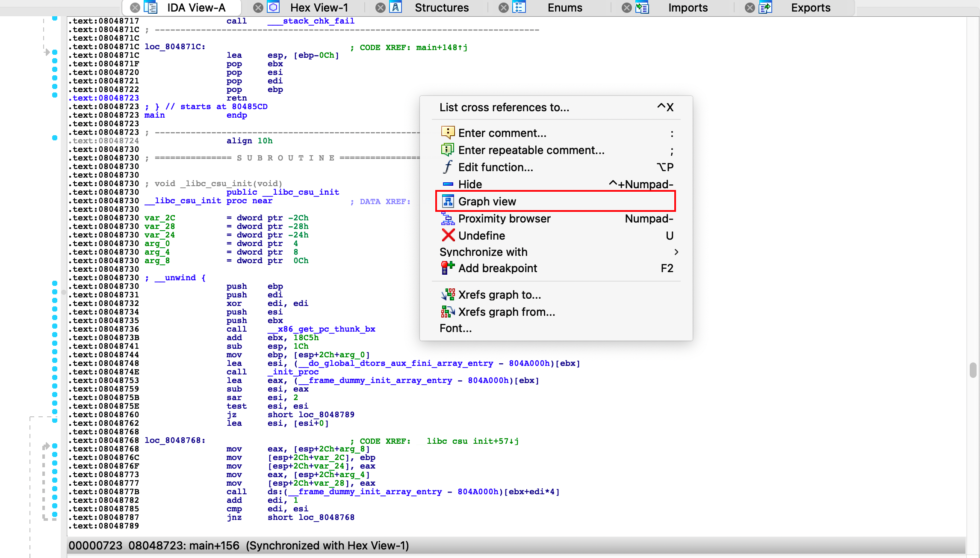Viewport: 980px width, 558px height.
Task: Click the red X Undefine icon
Action: (448, 235)
